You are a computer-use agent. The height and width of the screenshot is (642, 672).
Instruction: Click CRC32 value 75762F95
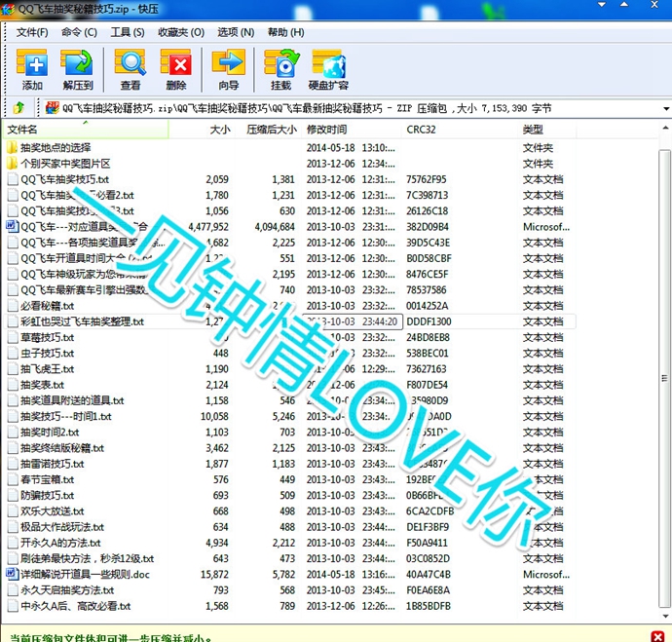click(426, 179)
